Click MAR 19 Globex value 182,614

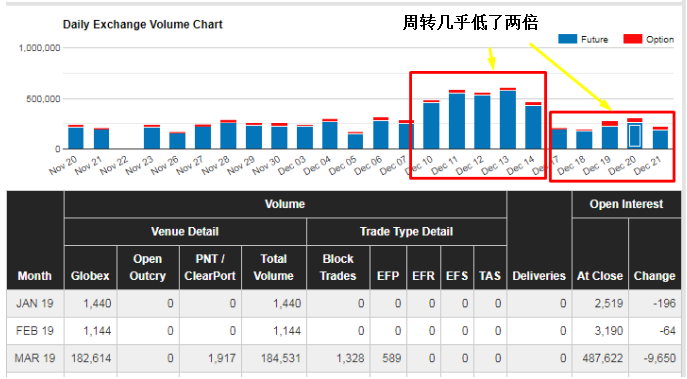tap(91, 358)
